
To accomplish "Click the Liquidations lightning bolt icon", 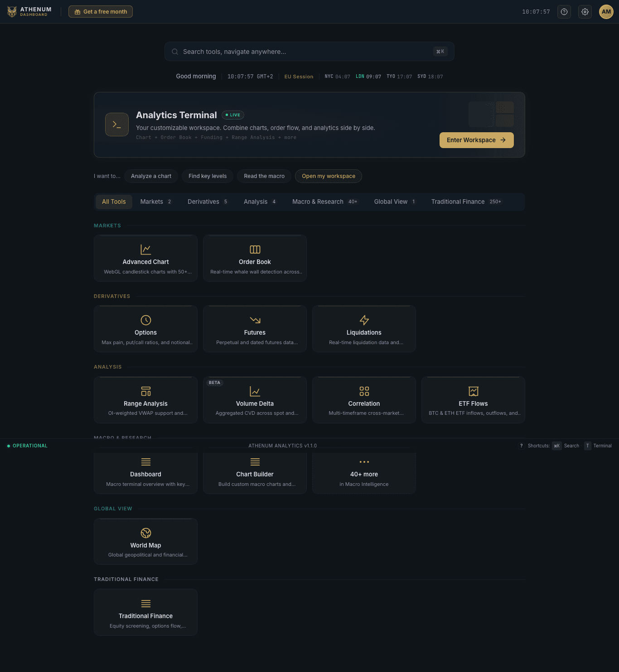I will 364,320.
